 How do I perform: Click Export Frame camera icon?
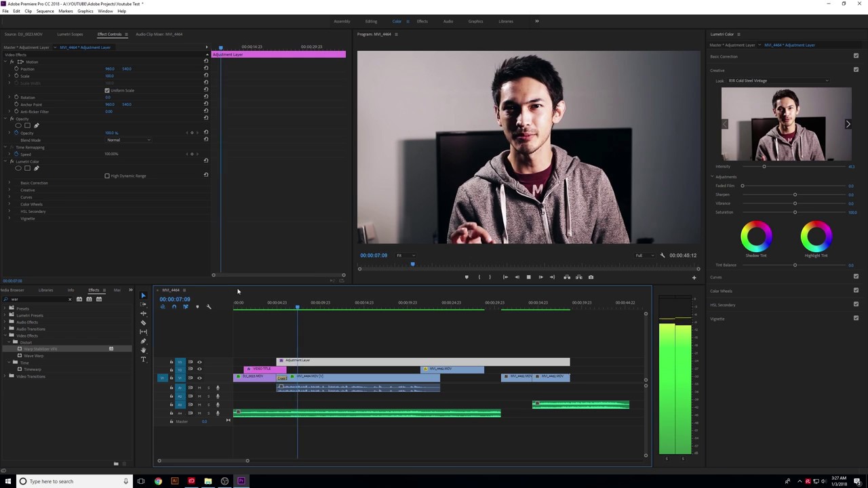pyautogui.click(x=591, y=277)
